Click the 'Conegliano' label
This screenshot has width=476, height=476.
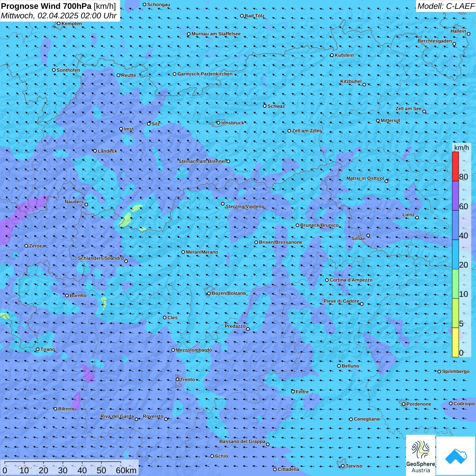[367, 419]
